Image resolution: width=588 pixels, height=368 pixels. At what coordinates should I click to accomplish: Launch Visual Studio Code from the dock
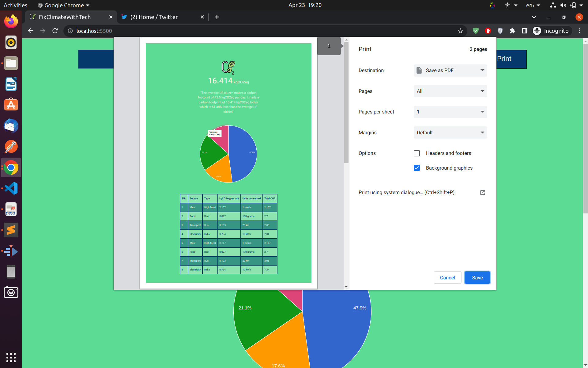(11, 188)
